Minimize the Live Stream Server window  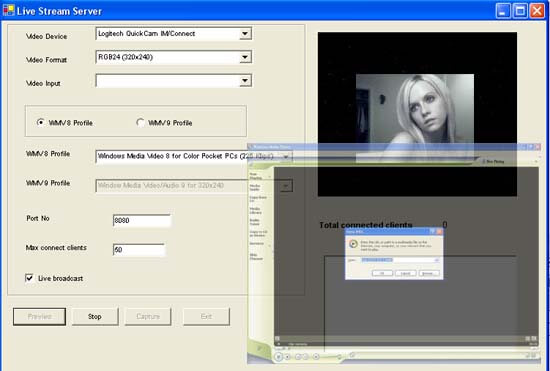point(503,11)
